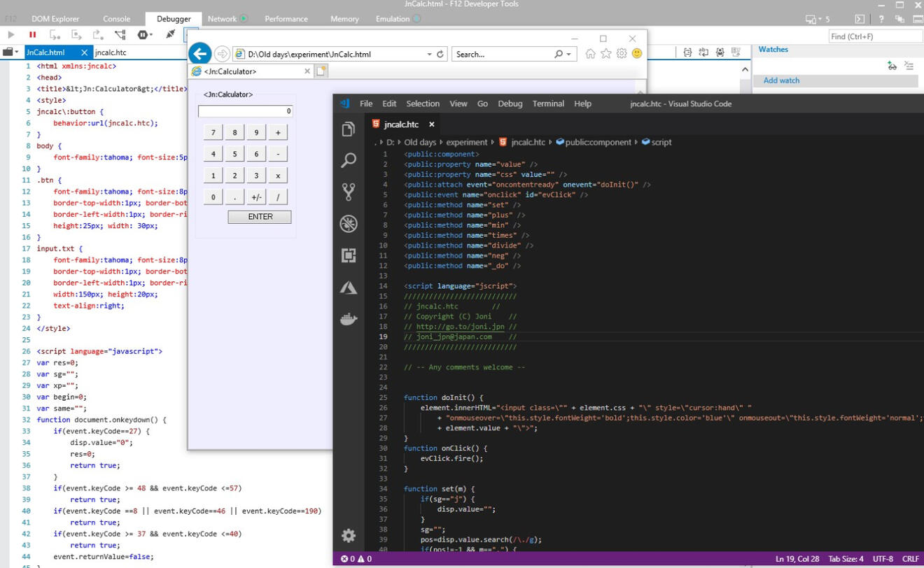Screen dimensions: 924x568
Task: Click the Add watch link
Action: [x=781, y=80]
